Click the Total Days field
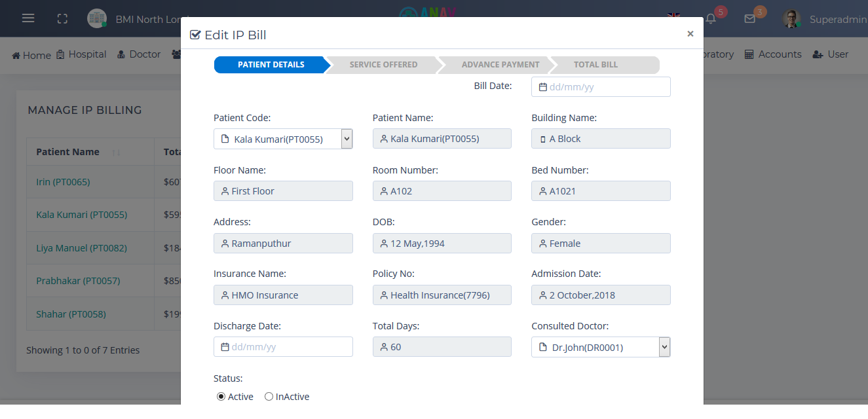Viewport: 868px width, 419px height. click(442, 346)
